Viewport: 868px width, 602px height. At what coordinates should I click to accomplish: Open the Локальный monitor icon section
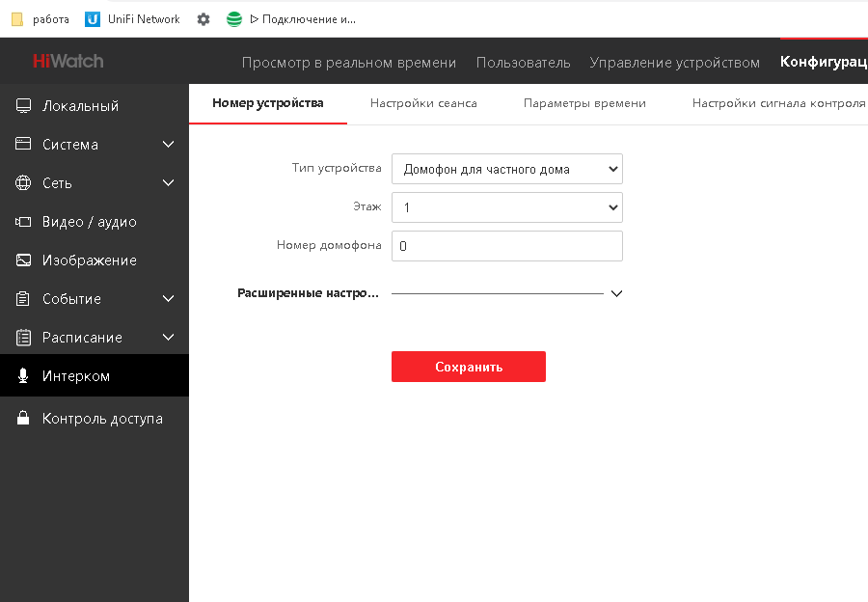coord(23,106)
